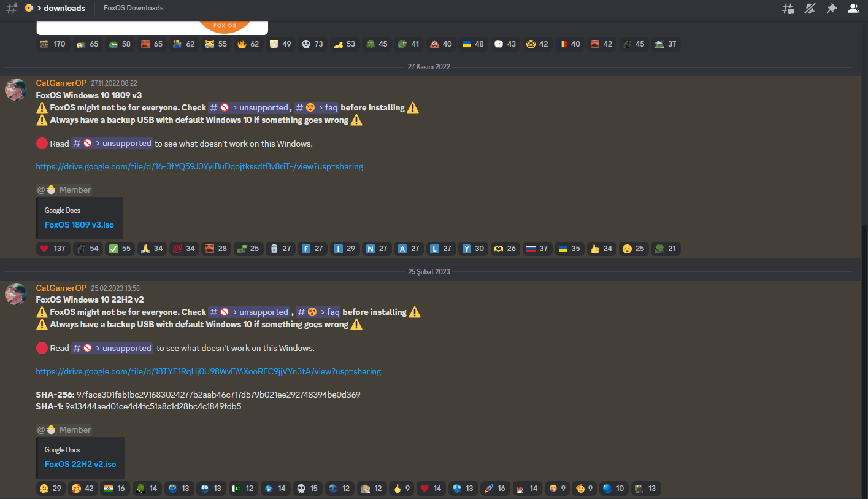
Task: Open #faq mention in the 1809 v3 message
Action: [x=317, y=107]
